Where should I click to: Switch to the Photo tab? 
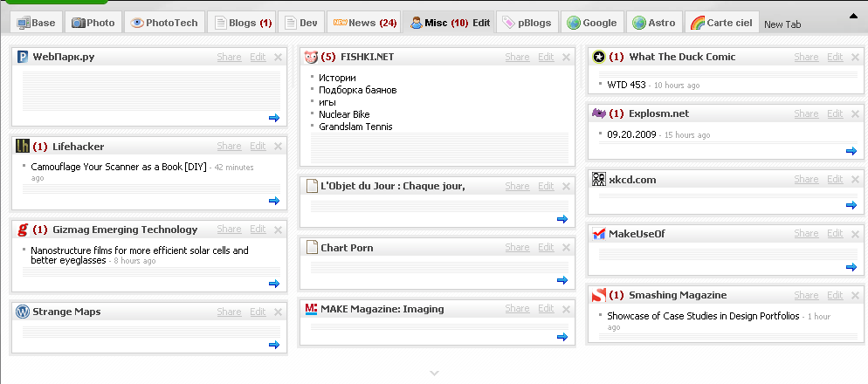point(93,23)
